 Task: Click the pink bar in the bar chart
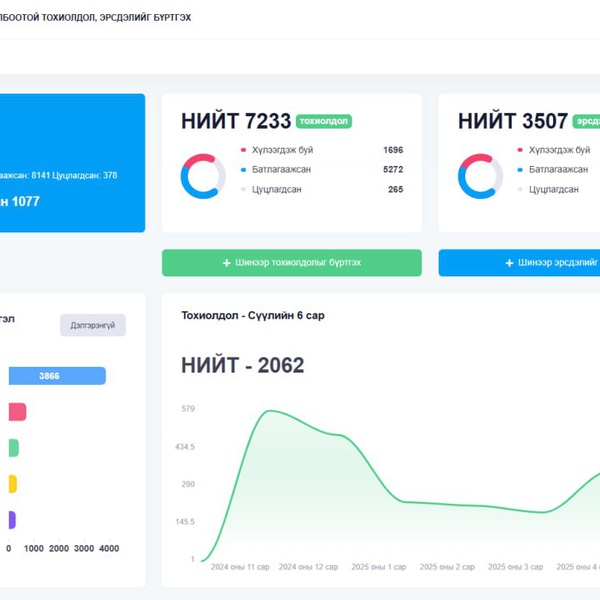coord(17,412)
